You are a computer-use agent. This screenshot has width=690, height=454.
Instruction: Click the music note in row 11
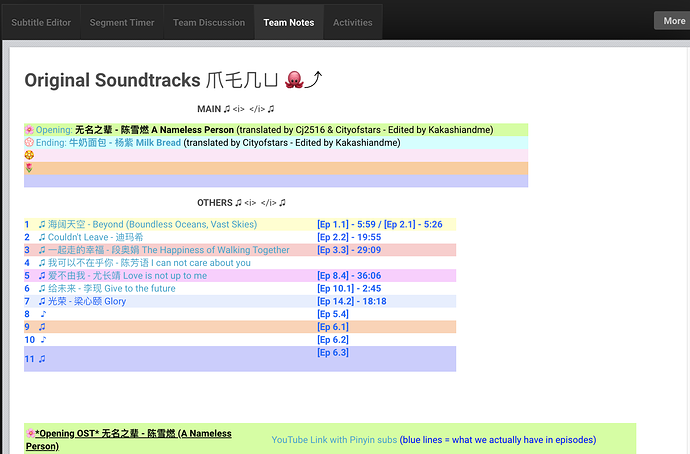click(42, 359)
